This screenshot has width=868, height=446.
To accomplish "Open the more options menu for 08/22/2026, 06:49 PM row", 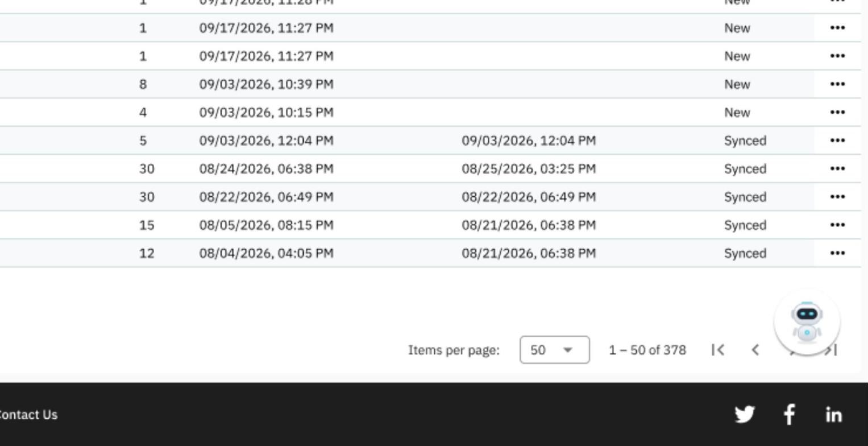I will (837, 197).
